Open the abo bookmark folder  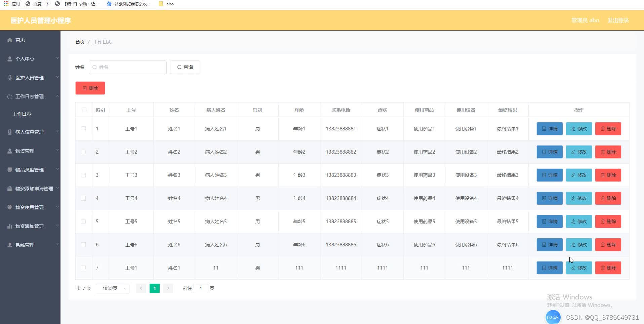pyautogui.click(x=166, y=4)
